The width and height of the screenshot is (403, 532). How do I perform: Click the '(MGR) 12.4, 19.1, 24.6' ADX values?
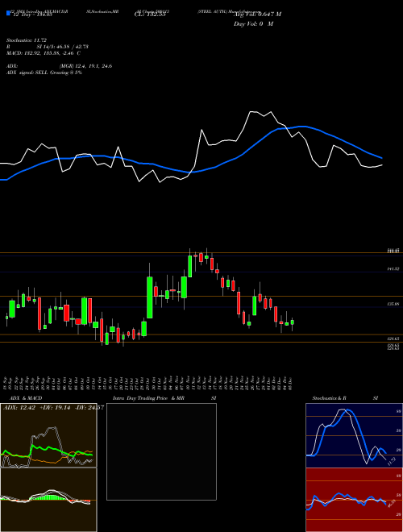[x=85, y=66]
